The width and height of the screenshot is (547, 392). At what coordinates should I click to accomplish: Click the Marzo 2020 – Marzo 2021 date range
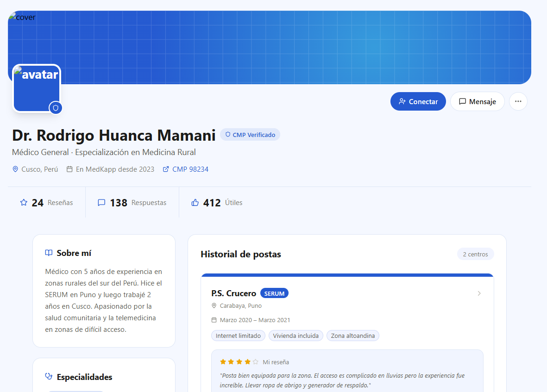[x=255, y=320]
